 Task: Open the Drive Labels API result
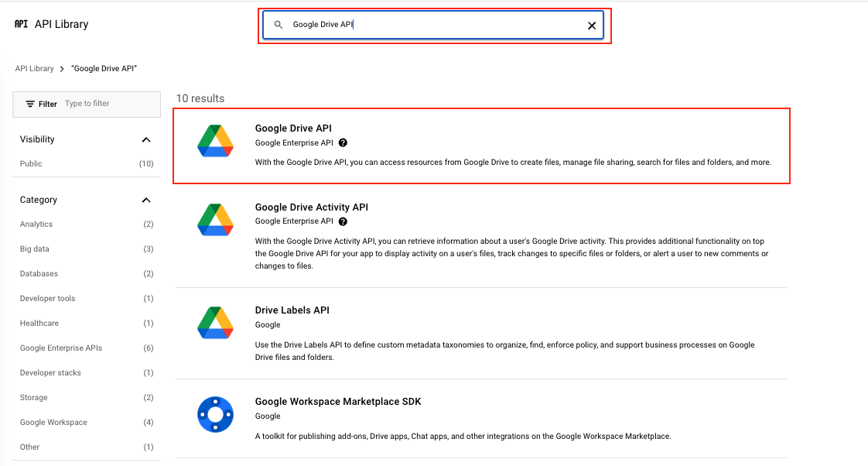(x=292, y=310)
